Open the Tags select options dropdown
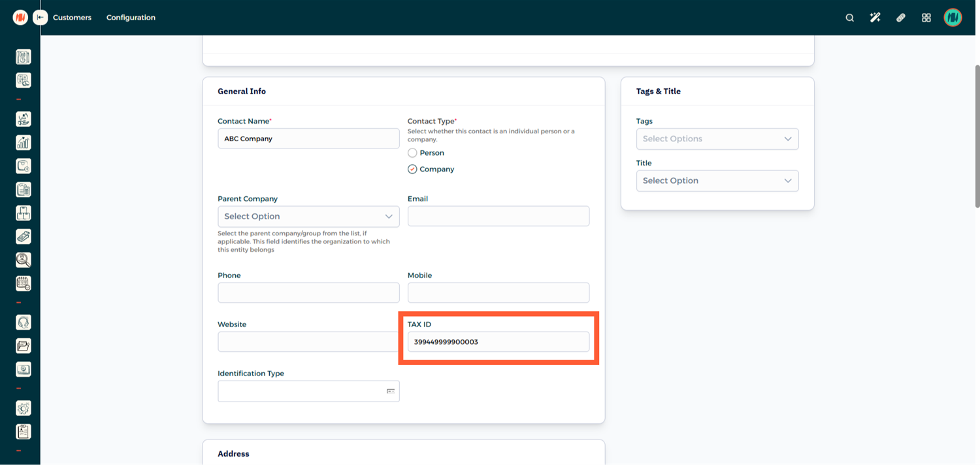 pyautogui.click(x=717, y=139)
